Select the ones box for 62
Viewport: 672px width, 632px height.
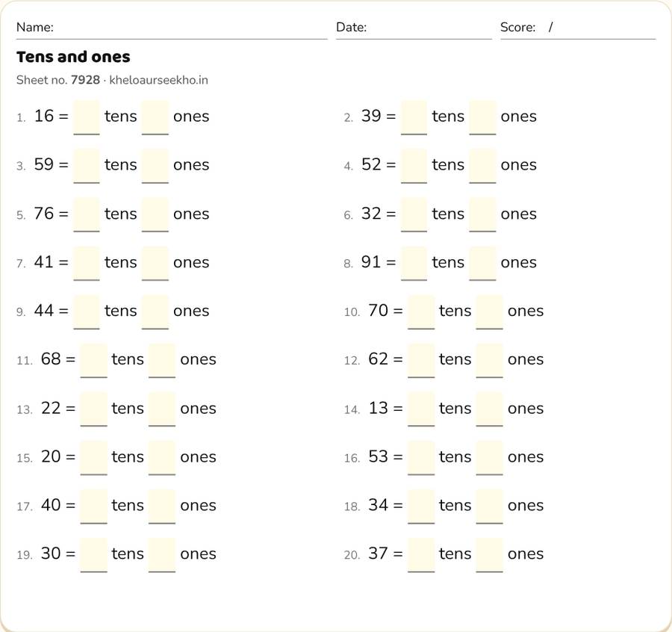point(489,361)
